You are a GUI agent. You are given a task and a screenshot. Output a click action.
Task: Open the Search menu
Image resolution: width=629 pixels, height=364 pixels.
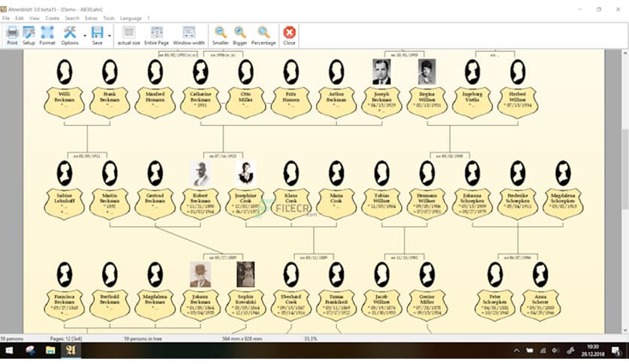pyautogui.click(x=72, y=19)
